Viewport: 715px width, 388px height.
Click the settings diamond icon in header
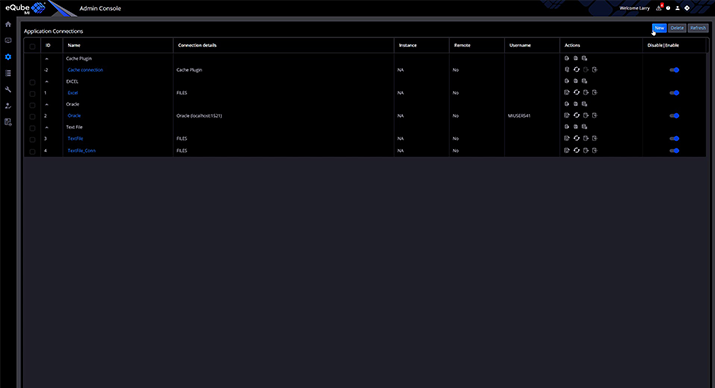click(x=687, y=8)
